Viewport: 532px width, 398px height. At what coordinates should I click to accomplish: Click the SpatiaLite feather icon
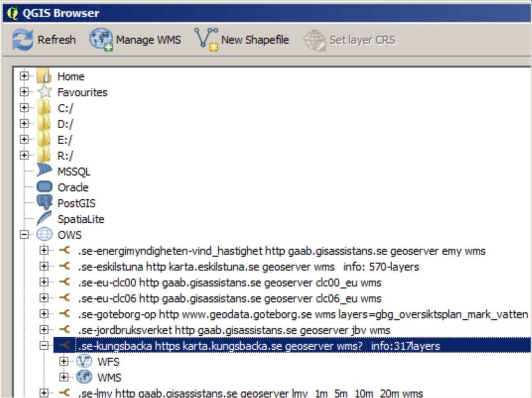coord(45,218)
